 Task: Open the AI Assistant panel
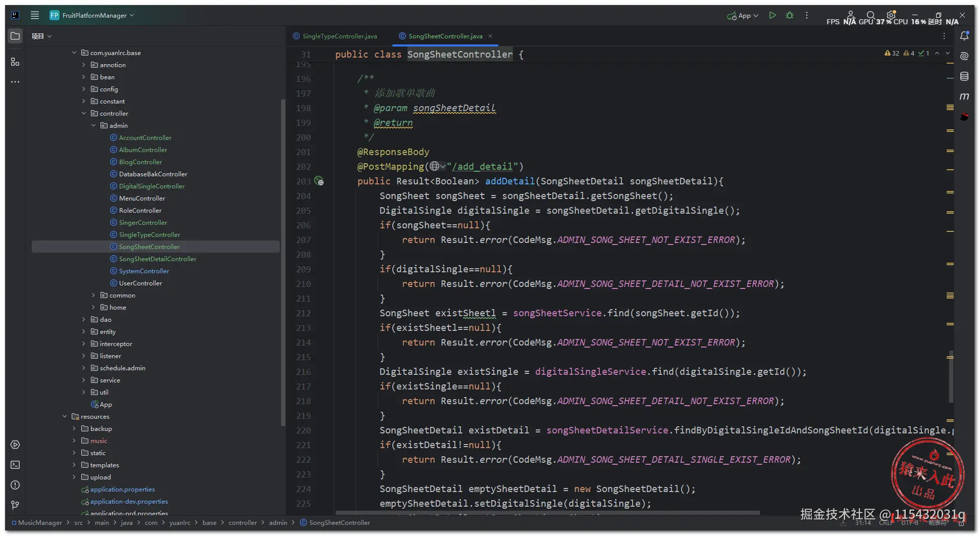(964, 56)
